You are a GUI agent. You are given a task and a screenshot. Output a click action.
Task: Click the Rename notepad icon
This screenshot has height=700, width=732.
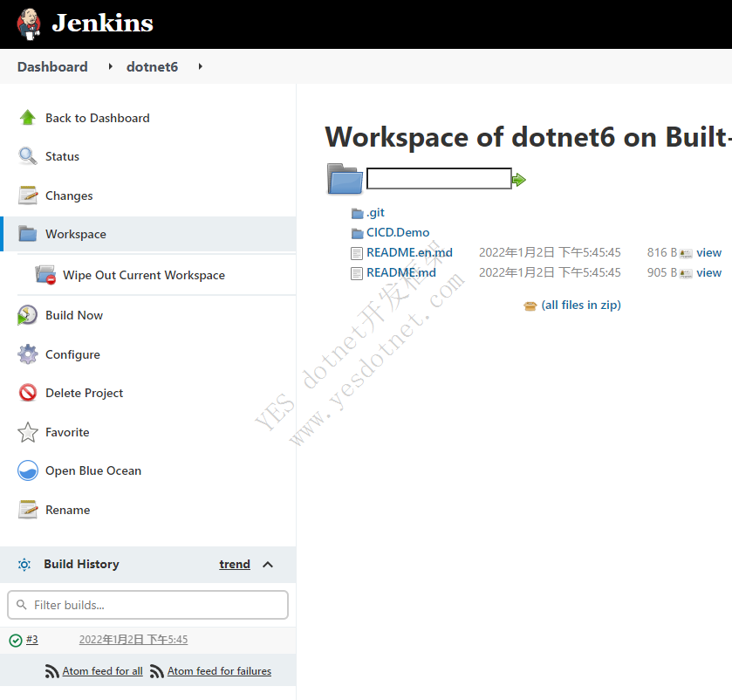pyautogui.click(x=28, y=510)
